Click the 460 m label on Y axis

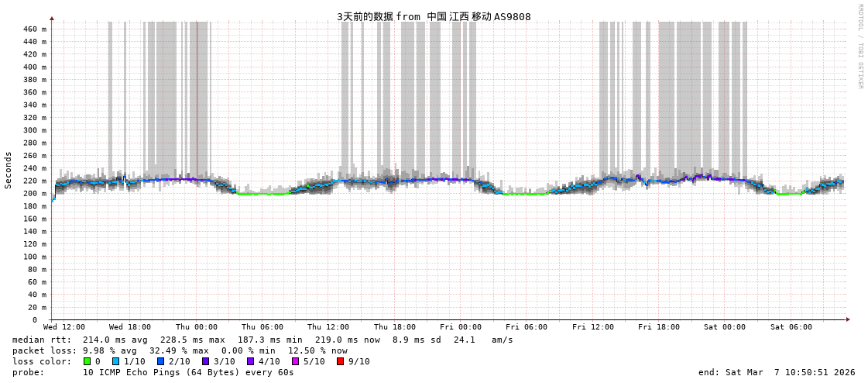point(35,29)
